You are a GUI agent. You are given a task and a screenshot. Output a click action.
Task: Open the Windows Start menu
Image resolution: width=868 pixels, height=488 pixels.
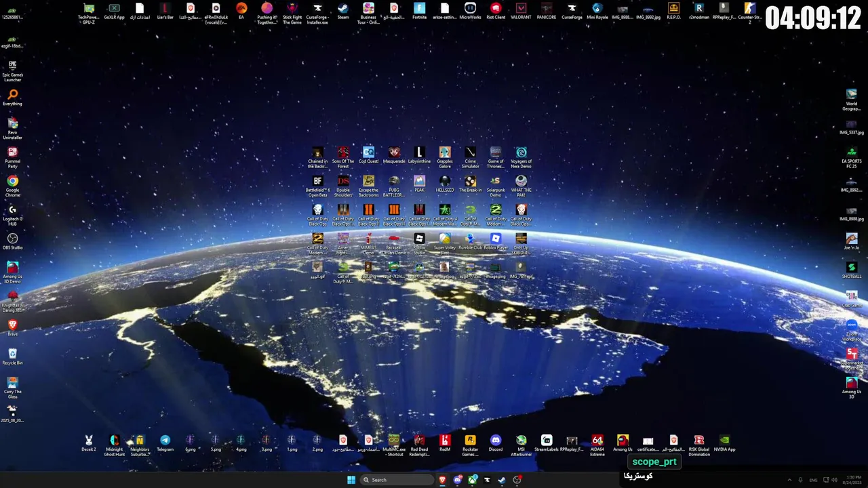click(351, 480)
